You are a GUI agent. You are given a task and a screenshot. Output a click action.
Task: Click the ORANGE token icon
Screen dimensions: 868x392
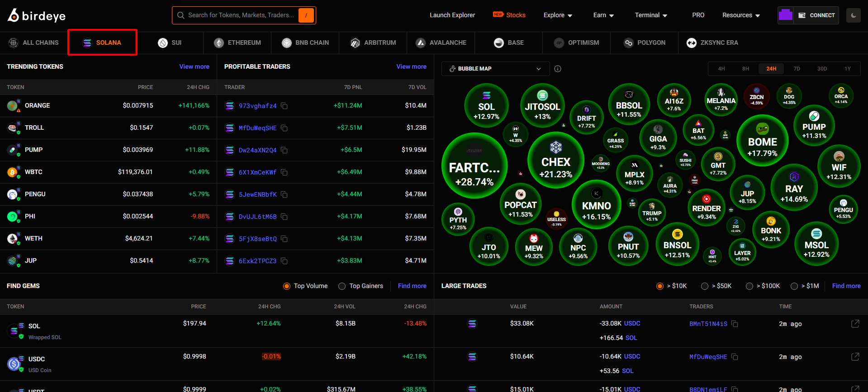(x=13, y=106)
